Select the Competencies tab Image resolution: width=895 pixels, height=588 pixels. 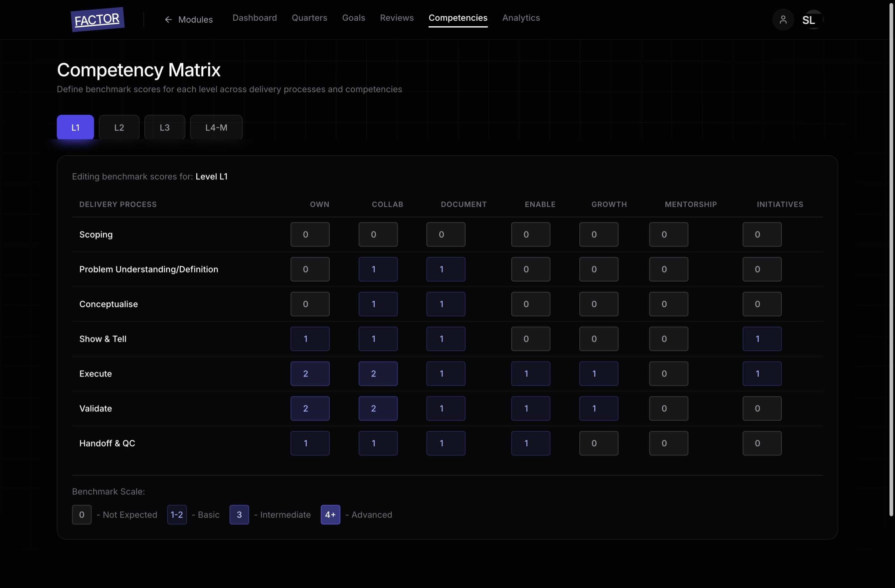(458, 18)
